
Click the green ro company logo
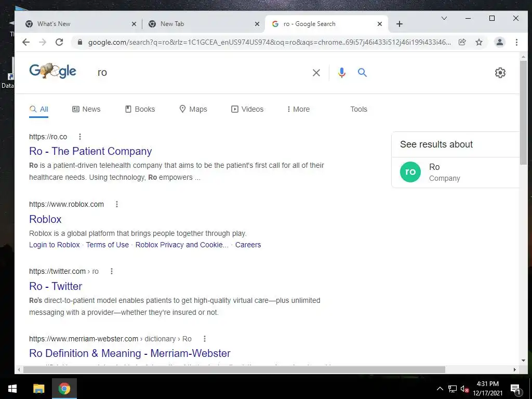pos(410,172)
